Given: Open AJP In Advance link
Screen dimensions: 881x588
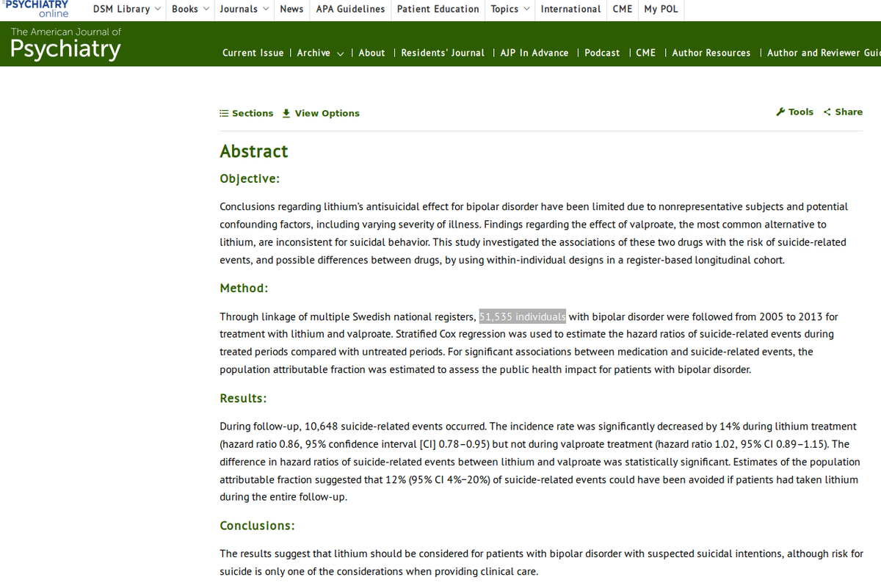Looking at the screenshot, I should pyautogui.click(x=534, y=53).
